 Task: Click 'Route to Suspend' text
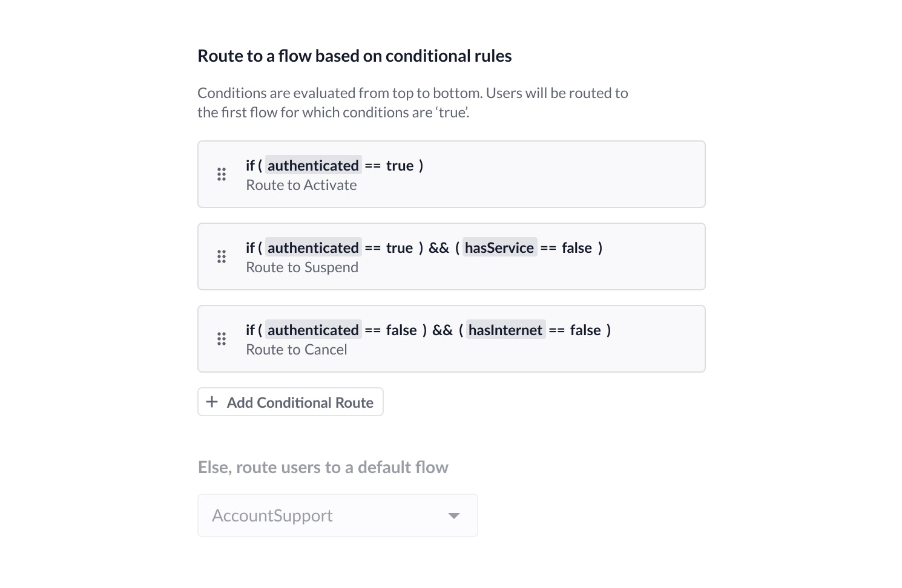click(x=302, y=267)
